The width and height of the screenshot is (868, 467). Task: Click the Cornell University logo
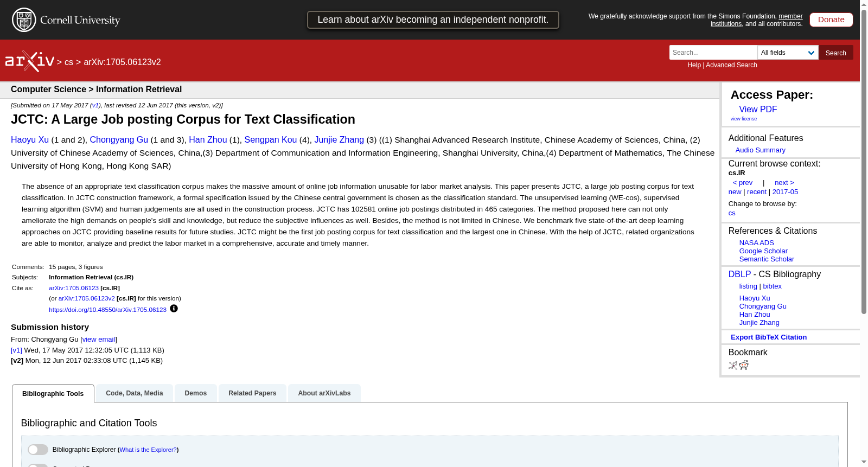pos(66,20)
